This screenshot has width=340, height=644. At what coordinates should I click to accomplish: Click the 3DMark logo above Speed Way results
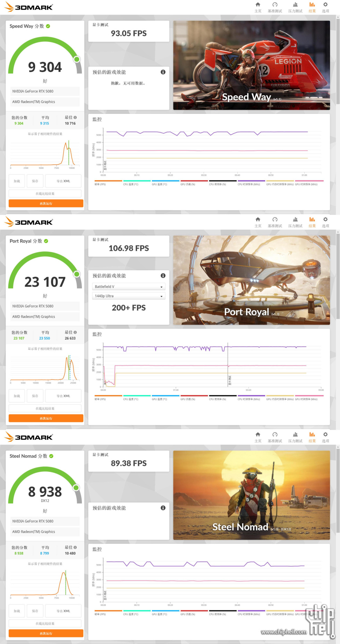click(x=29, y=7)
